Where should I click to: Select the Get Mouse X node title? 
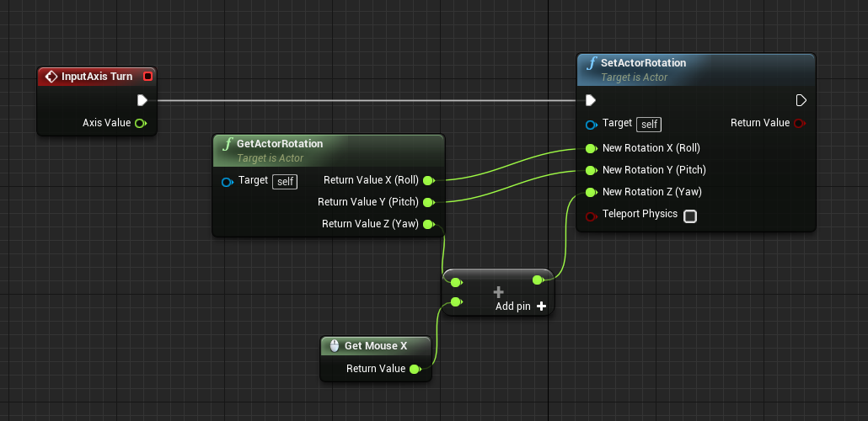click(376, 346)
